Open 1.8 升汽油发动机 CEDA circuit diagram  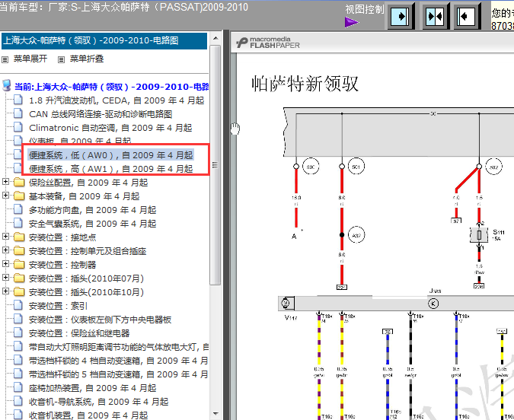117,100
